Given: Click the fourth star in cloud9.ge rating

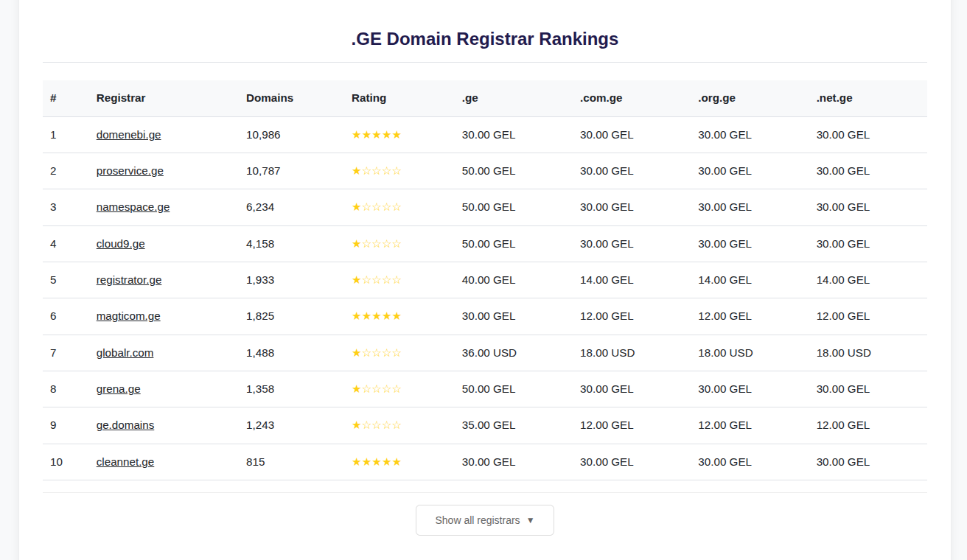Looking at the screenshot, I should tap(386, 244).
